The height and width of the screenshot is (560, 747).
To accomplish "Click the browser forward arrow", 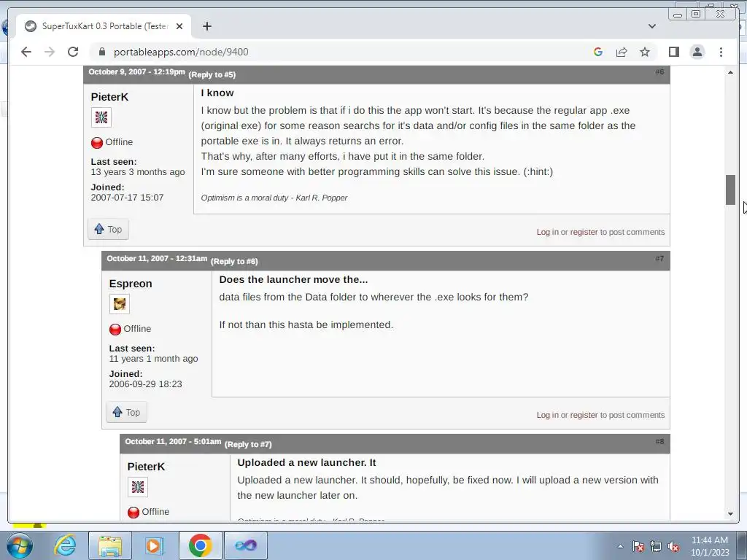I will point(50,52).
